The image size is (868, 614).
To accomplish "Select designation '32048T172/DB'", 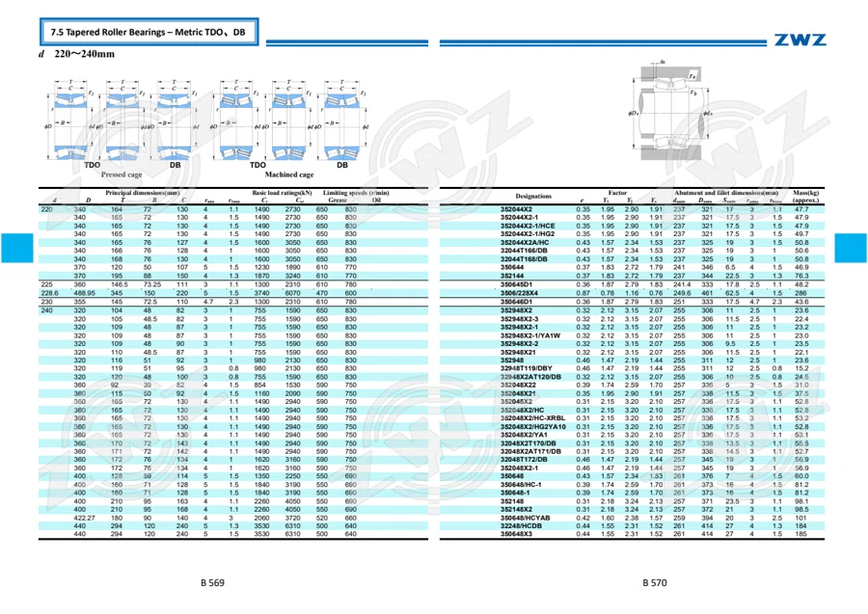I will [x=524, y=459].
